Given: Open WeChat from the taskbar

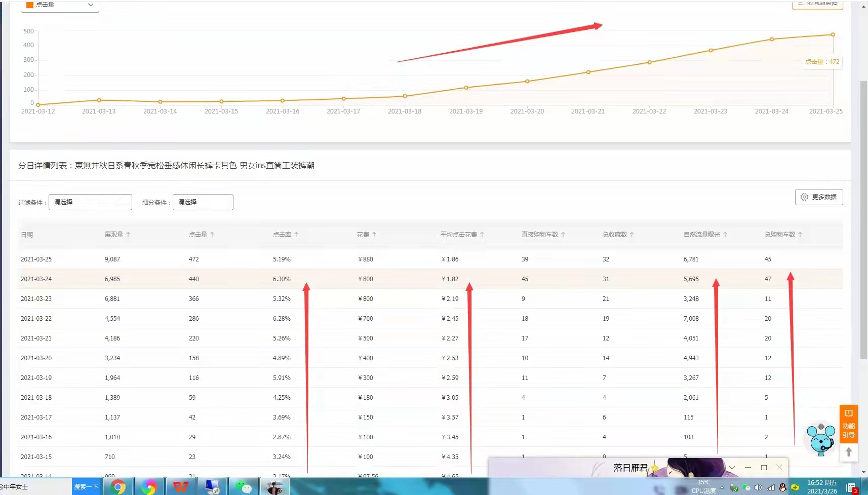Looking at the screenshot, I should click(x=244, y=487).
